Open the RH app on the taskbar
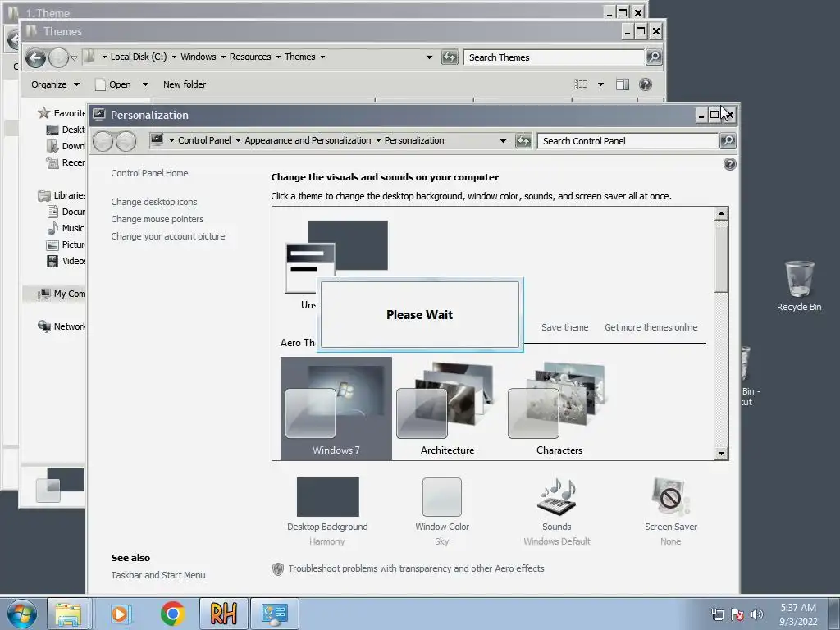Screen dimensions: 840x630 [x=224, y=614]
